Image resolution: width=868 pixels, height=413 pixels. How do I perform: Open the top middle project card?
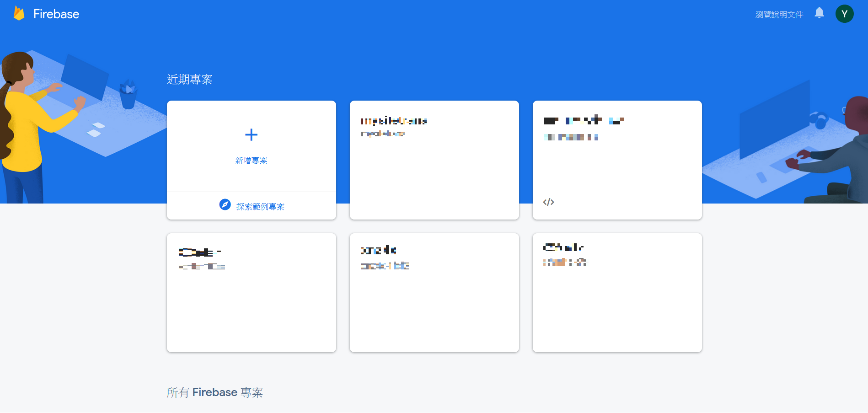click(x=434, y=160)
